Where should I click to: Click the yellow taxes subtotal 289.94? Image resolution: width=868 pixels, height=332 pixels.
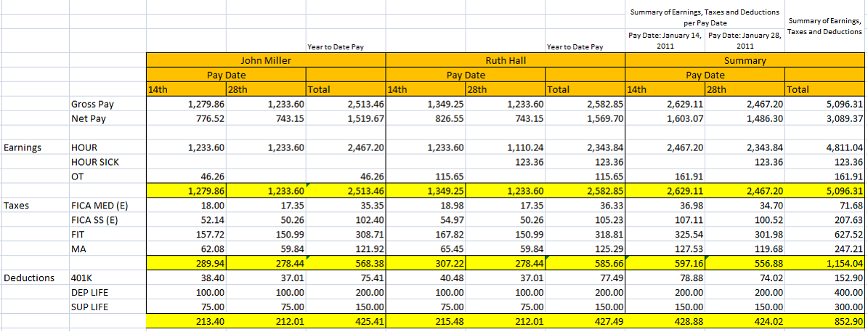[186, 264]
